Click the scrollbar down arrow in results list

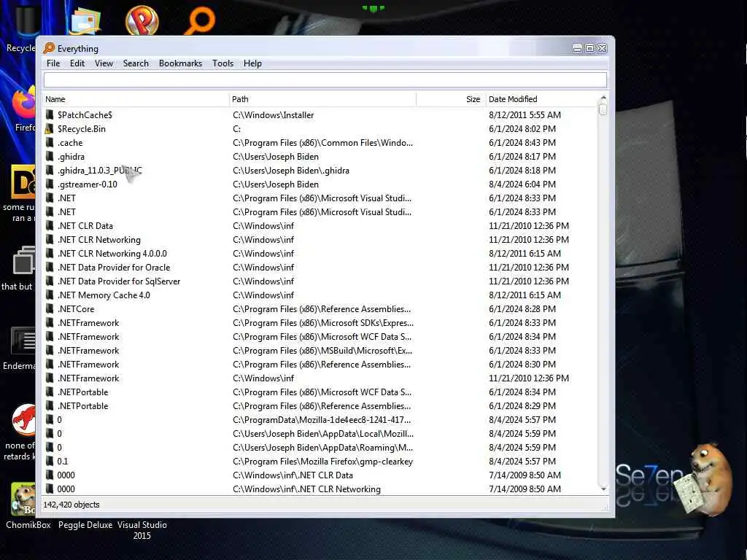[603, 489]
